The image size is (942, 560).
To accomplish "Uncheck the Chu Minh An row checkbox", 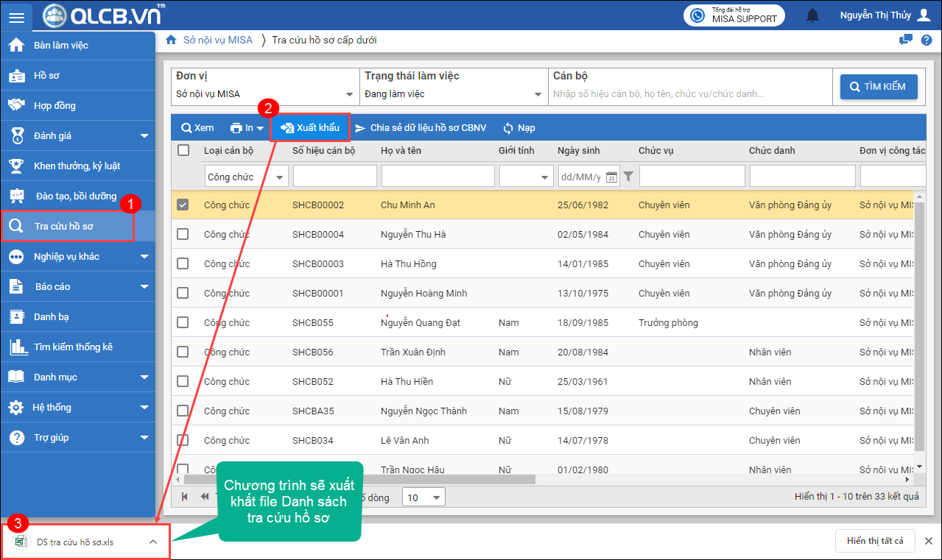I will [183, 205].
